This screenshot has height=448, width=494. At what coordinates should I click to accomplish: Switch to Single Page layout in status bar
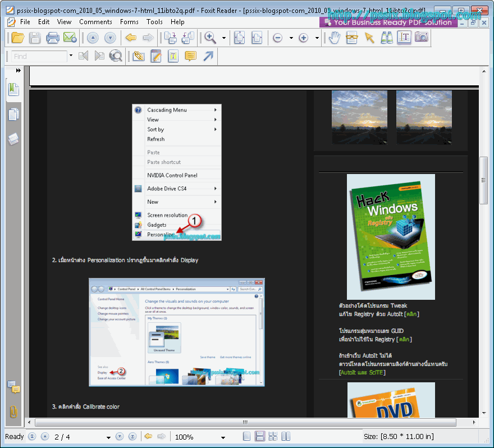246,436
